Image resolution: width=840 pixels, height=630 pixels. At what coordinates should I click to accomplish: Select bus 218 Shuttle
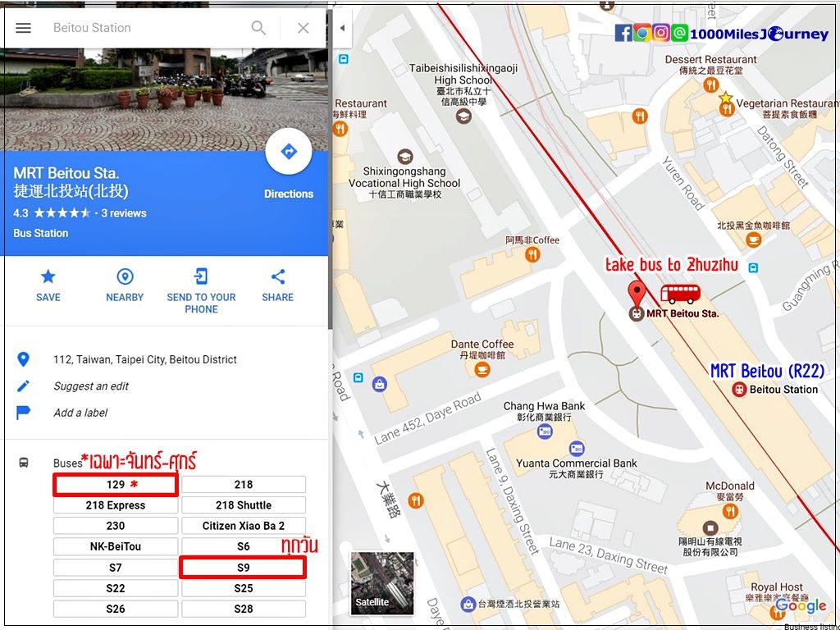(x=243, y=505)
